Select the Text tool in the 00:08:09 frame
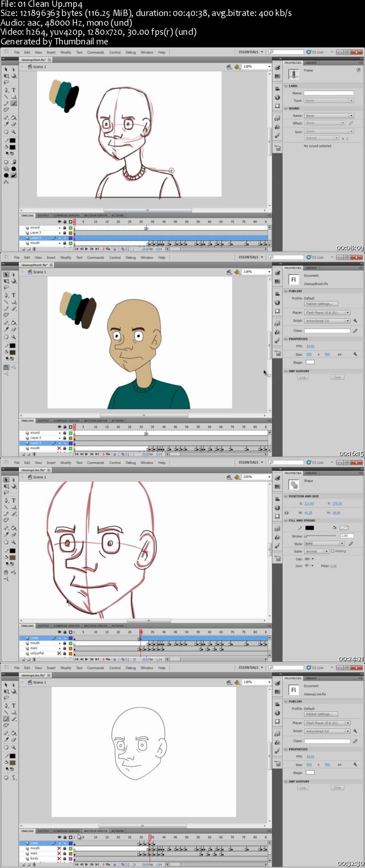This screenshot has width=365, height=868. coord(14,90)
